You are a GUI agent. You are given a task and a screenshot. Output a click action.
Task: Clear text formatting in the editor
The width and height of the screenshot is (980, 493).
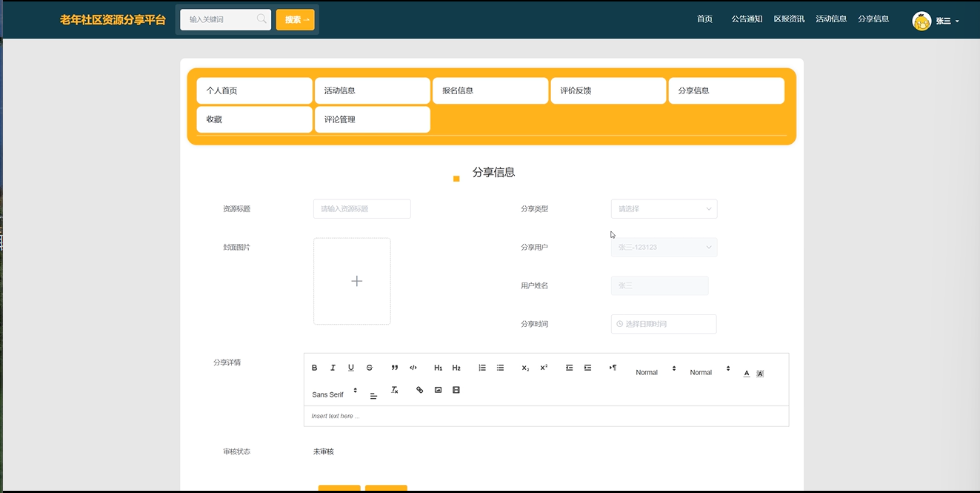[x=395, y=390]
